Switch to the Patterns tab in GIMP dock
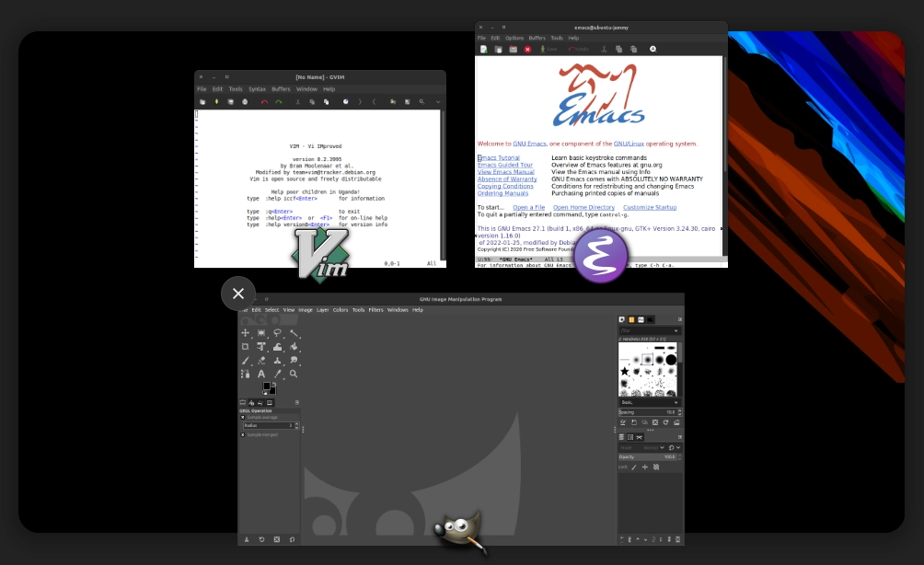 tap(631, 319)
